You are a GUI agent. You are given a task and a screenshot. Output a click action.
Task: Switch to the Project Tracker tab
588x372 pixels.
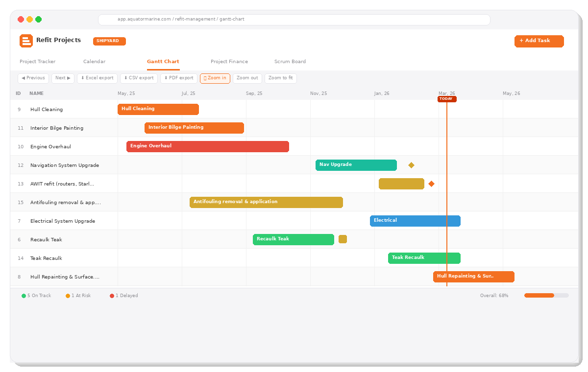click(x=38, y=61)
